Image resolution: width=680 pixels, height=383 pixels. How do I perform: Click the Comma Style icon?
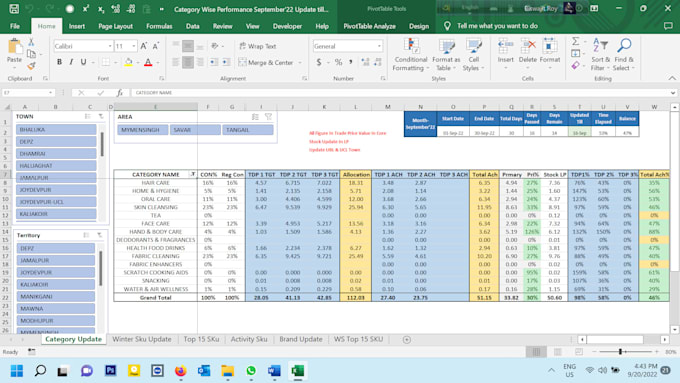[x=350, y=62]
